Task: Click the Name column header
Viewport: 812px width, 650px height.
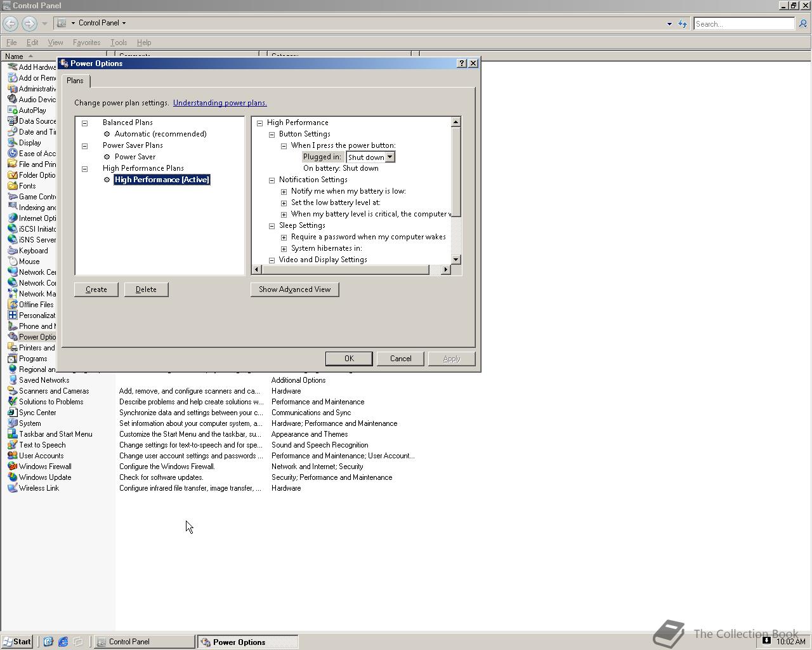Action: pyautogui.click(x=53, y=56)
